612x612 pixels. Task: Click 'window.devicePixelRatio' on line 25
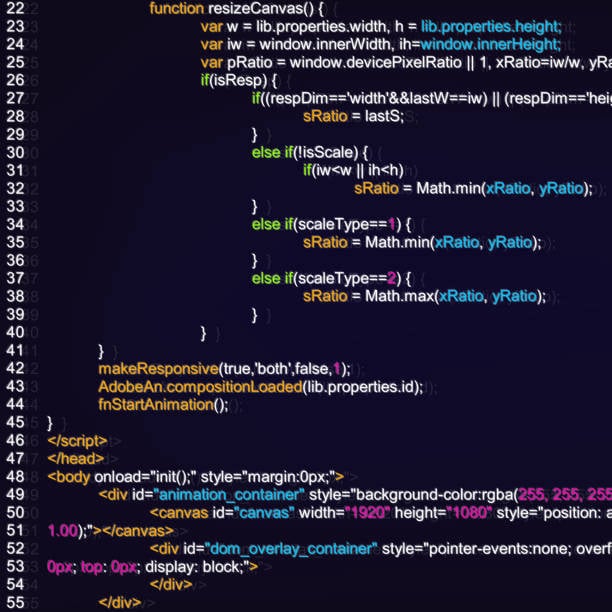[375, 62]
